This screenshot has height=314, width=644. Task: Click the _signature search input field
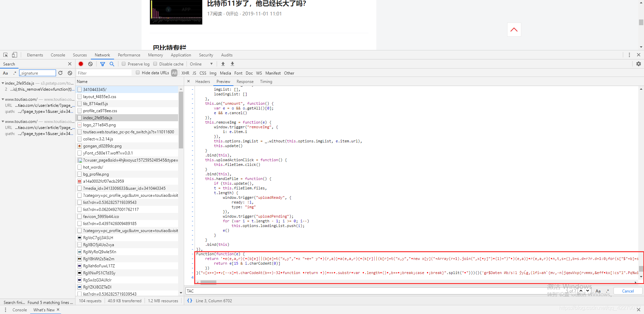[38, 73]
